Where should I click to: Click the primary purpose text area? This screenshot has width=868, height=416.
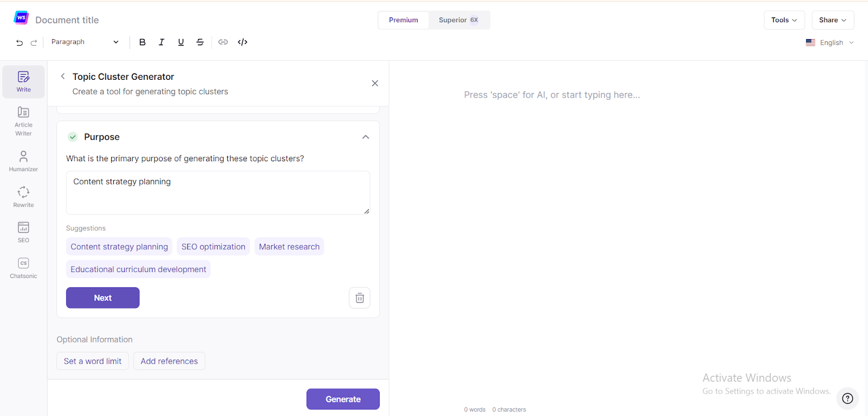click(218, 193)
